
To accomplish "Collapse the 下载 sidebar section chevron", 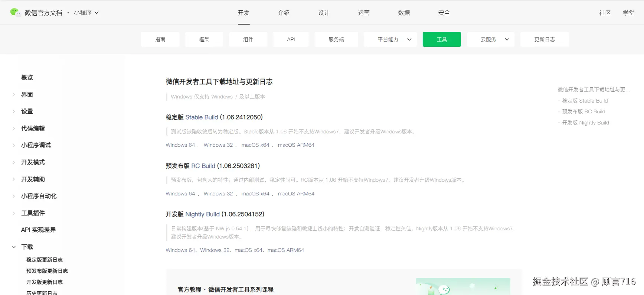I will [x=14, y=247].
